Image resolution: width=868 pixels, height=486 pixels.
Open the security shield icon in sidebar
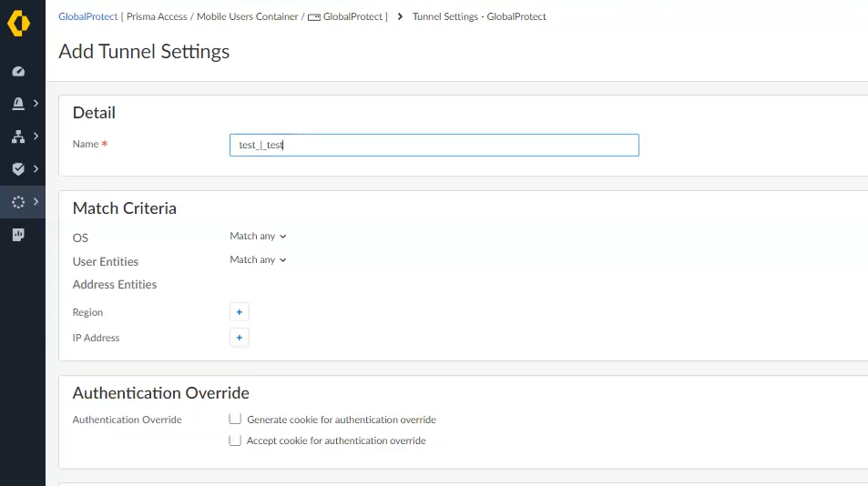[18, 169]
